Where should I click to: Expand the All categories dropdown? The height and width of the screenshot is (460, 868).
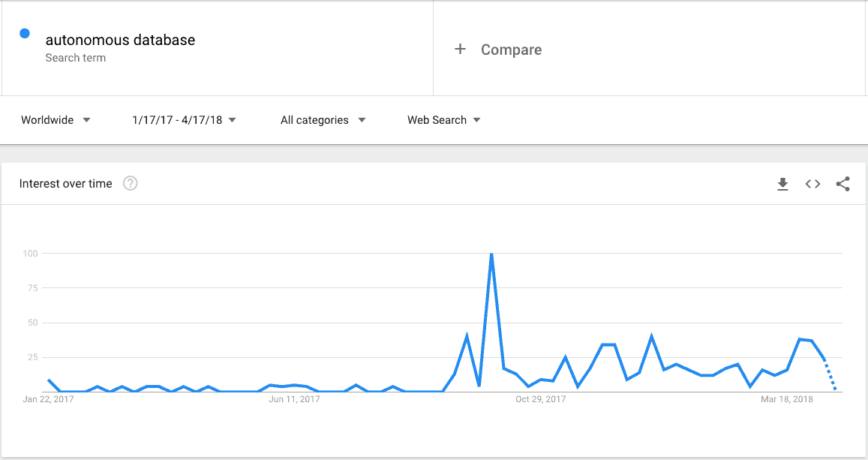(x=323, y=120)
